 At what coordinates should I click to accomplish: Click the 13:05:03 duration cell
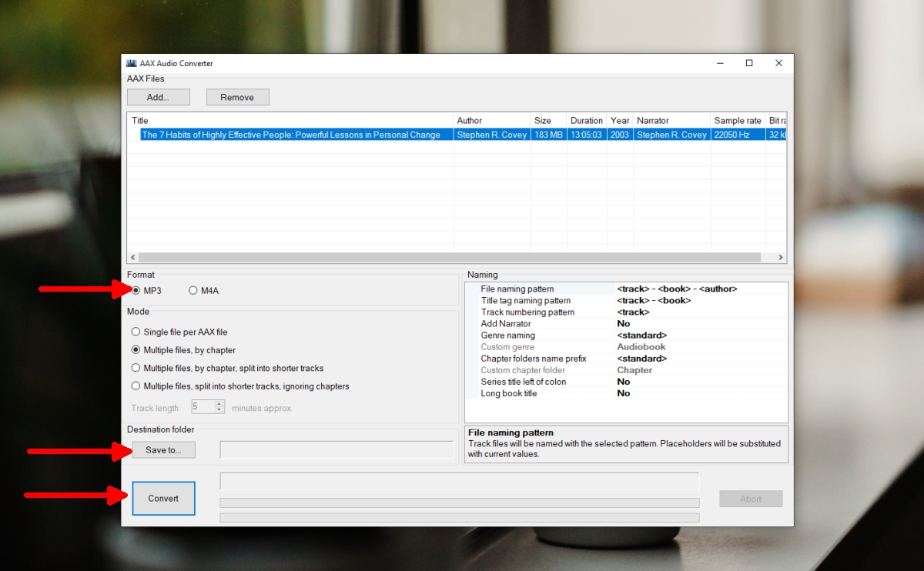tap(586, 134)
